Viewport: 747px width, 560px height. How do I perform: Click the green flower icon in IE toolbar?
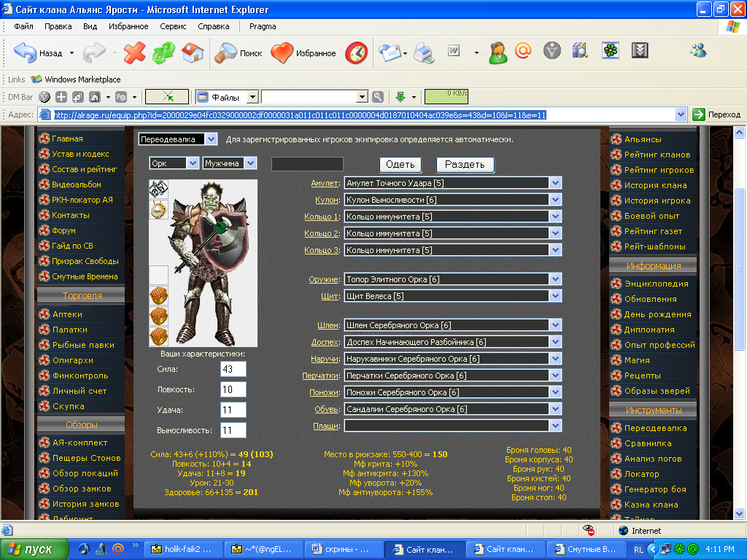pos(611,50)
